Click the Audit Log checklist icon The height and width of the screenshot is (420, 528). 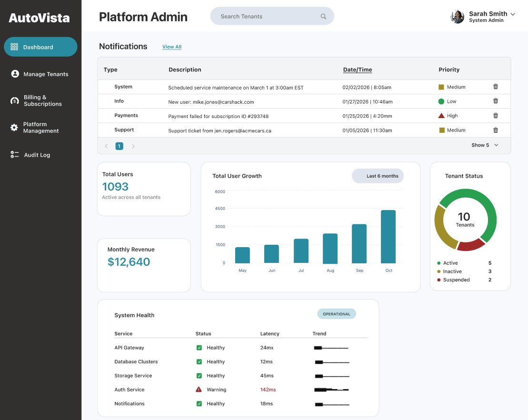(x=14, y=155)
